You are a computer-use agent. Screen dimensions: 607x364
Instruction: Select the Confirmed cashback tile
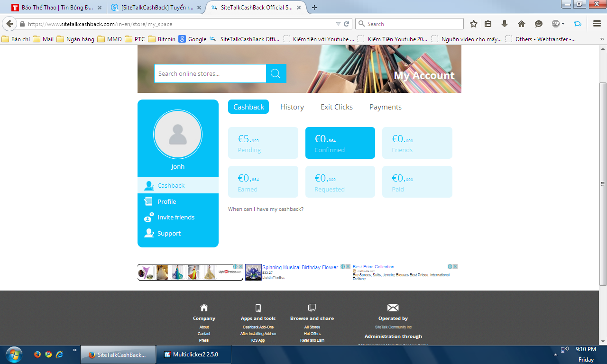(x=340, y=143)
